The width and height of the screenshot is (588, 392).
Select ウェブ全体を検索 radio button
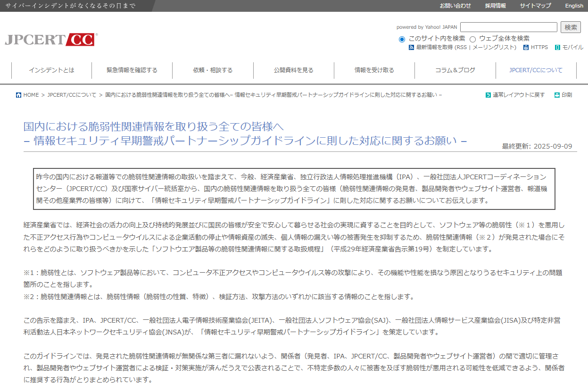point(472,39)
